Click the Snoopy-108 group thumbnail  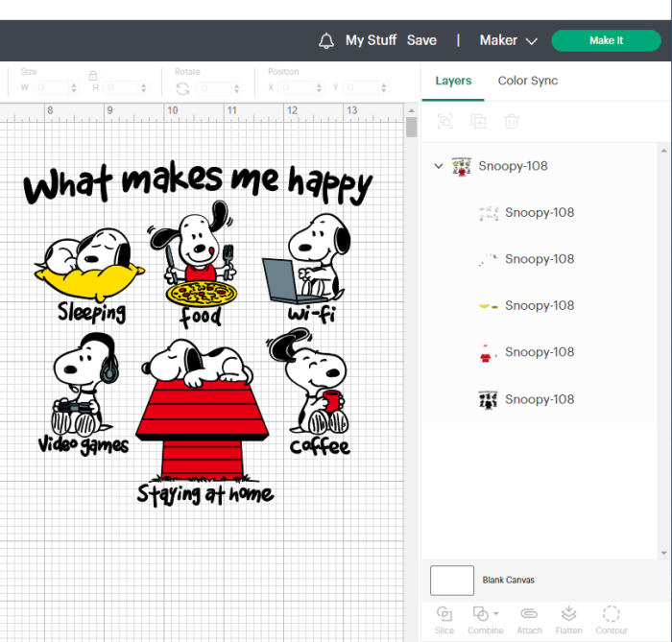[461, 166]
